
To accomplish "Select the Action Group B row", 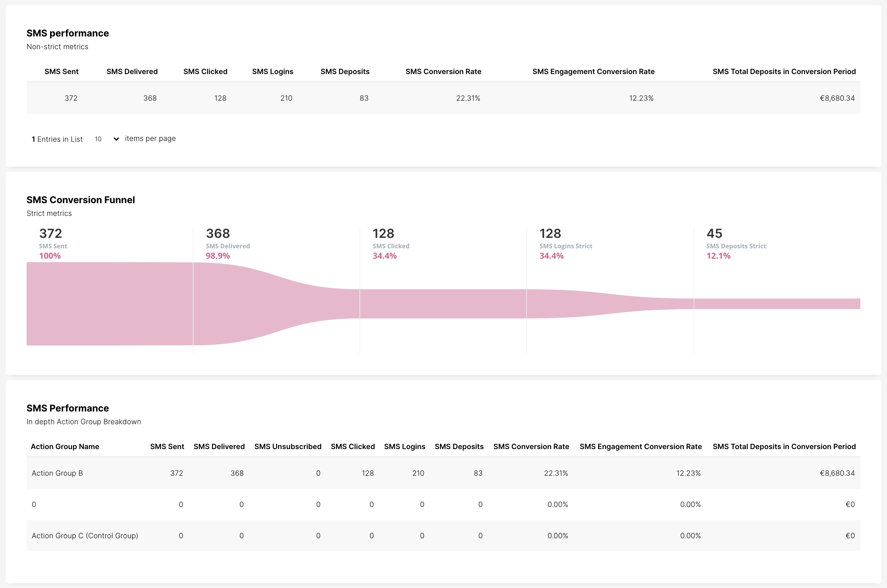I will [57, 473].
